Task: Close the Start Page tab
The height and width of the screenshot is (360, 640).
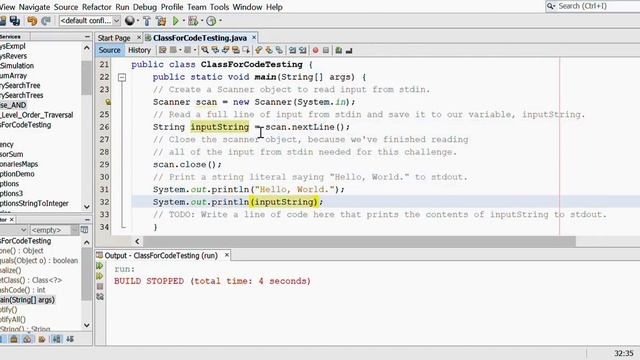Action: [x=139, y=38]
